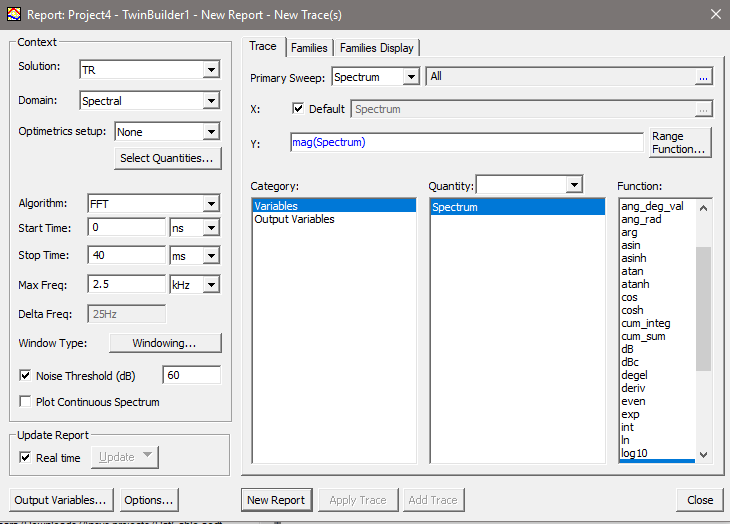Viewport: 730px width, 524px height.
Task: Click the Range Function button
Action: click(680, 142)
